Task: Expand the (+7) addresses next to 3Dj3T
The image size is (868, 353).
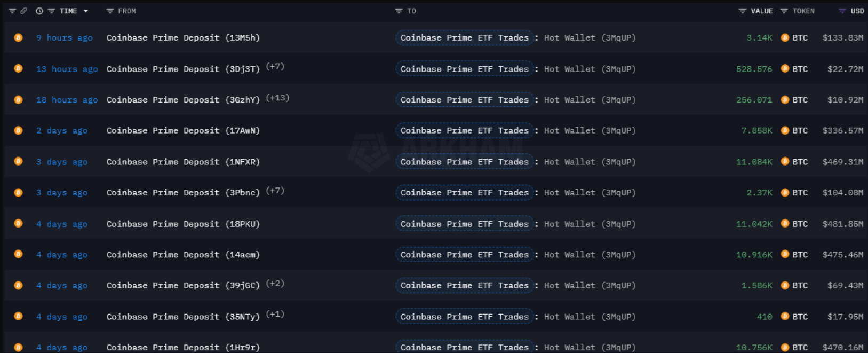Action: point(275,67)
